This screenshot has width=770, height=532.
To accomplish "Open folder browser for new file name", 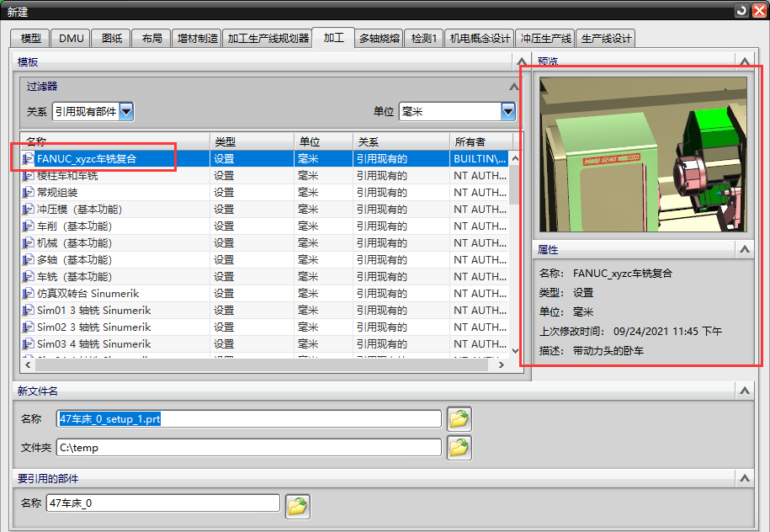I will pyautogui.click(x=459, y=419).
